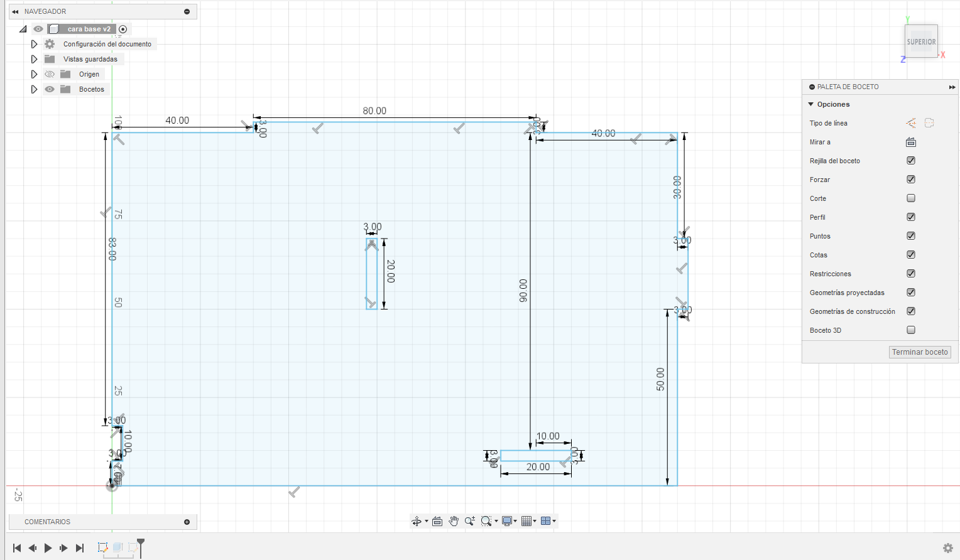Click the folder icon beside Origen
This screenshot has height=560, width=960.
tap(65, 74)
